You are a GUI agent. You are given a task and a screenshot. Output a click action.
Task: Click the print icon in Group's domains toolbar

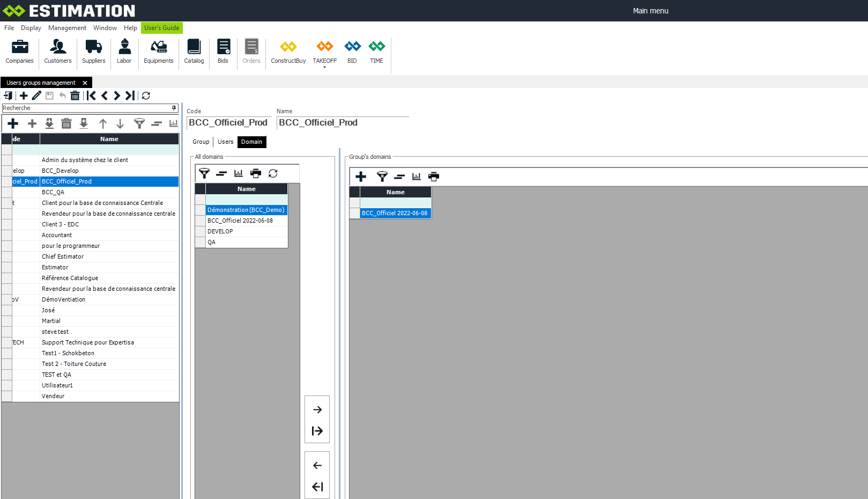[434, 177]
